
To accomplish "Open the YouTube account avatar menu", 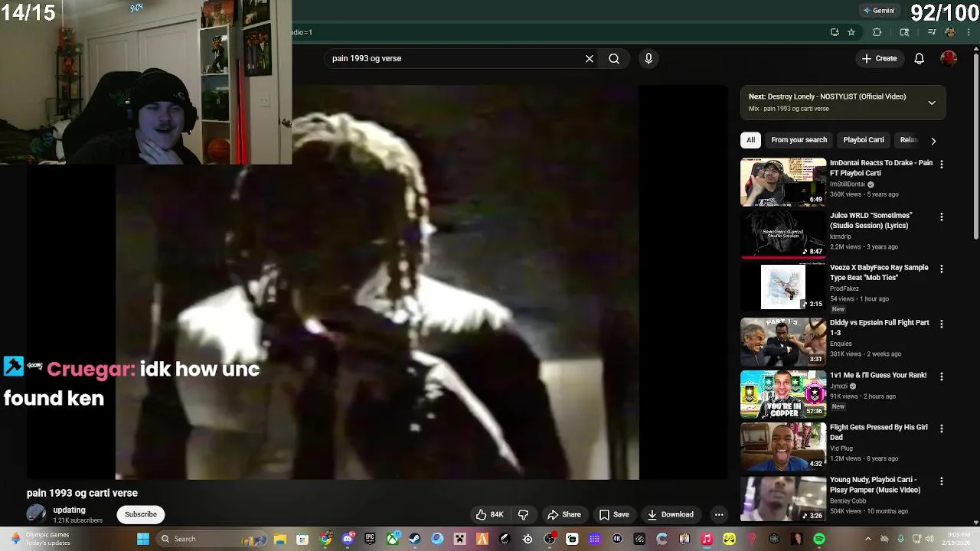I will click(949, 58).
